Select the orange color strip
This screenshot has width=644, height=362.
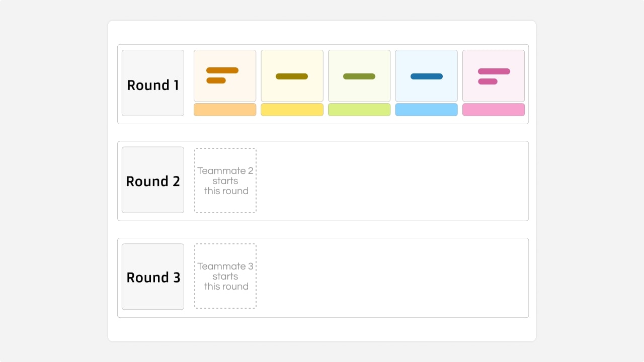pos(225,110)
